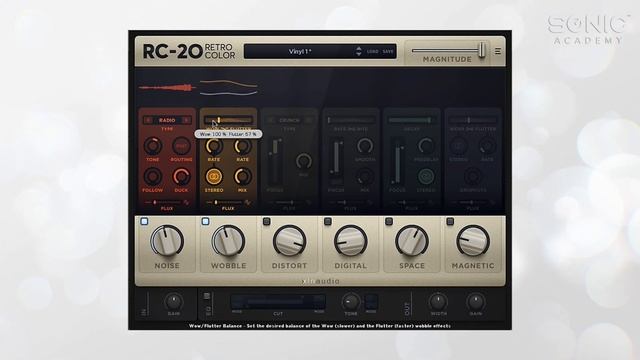Click the large DISTORT amount knob

(x=289, y=241)
